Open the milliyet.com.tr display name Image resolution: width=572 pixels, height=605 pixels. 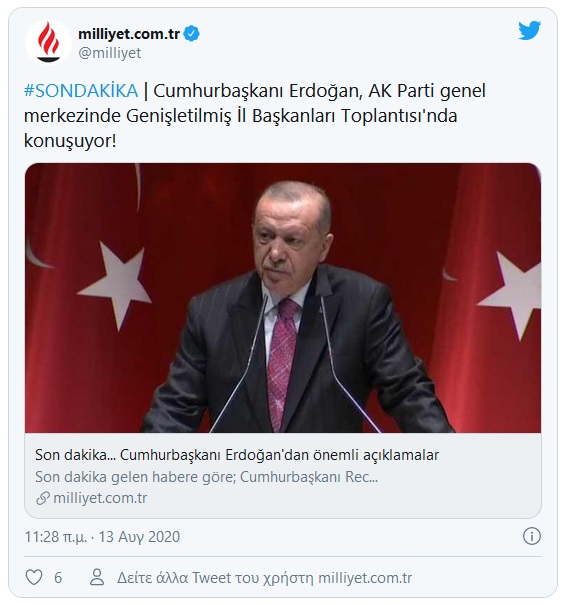click(x=129, y=34)
